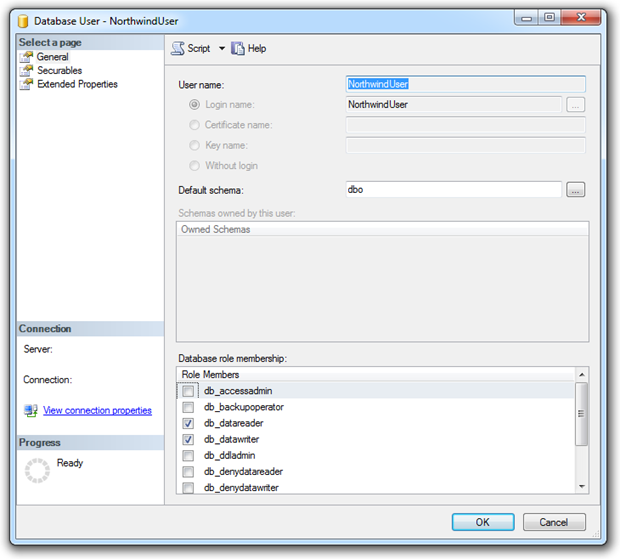Click the Key name text field
Viewport: 620px width, 559px height.
pos(465,145)
